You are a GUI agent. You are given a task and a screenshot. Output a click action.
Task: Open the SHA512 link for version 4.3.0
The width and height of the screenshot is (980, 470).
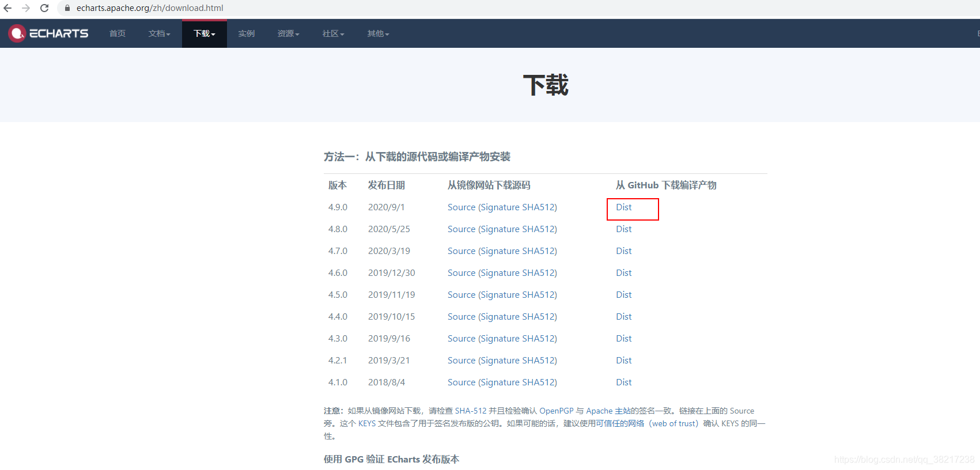(538, 339)
